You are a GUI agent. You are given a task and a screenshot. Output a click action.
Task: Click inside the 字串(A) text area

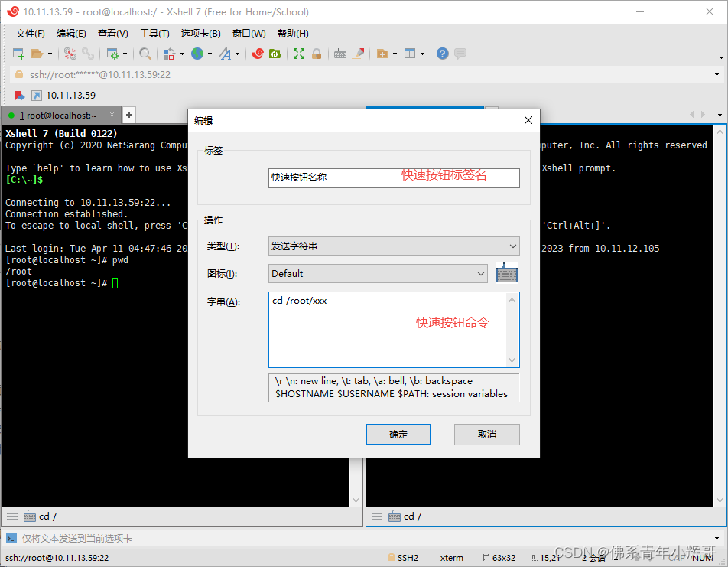[x=388, y=330]
